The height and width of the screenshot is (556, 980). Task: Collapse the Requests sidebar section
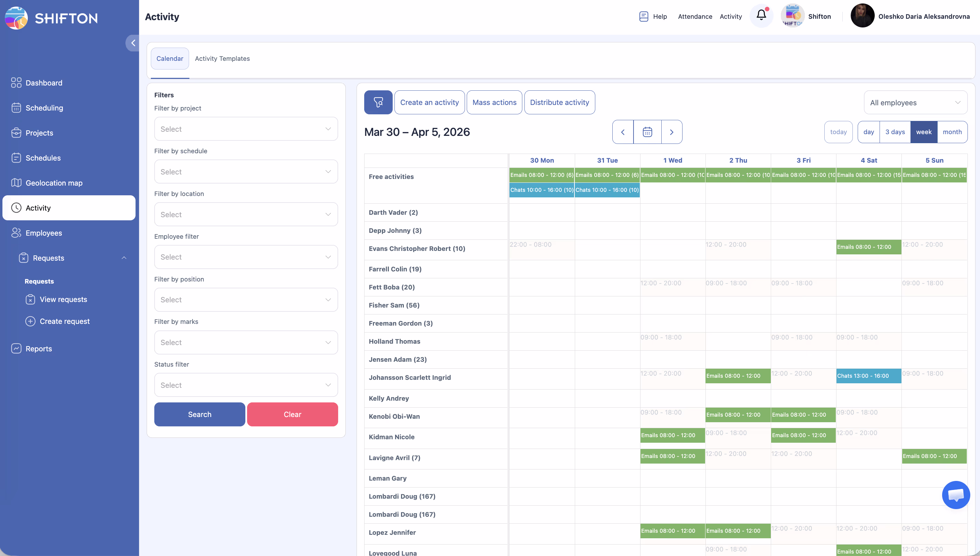124,258
